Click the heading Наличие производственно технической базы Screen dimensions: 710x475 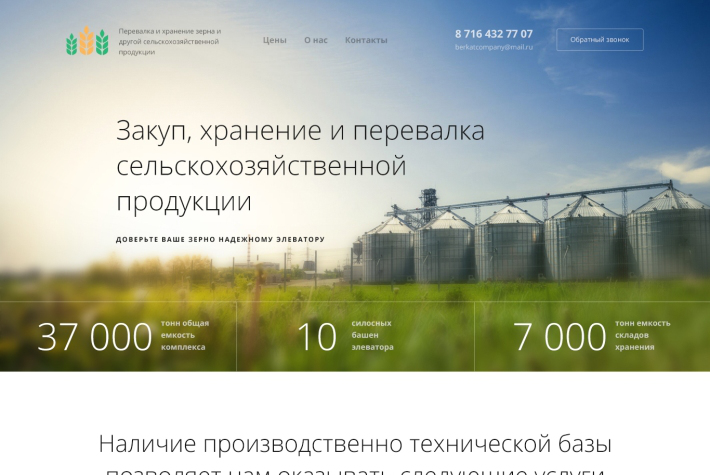click(x=355, y=444)
